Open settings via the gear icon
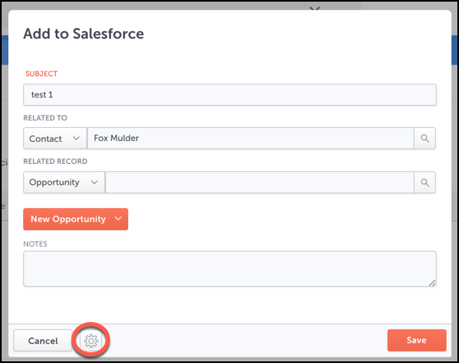 pos(91,341)
